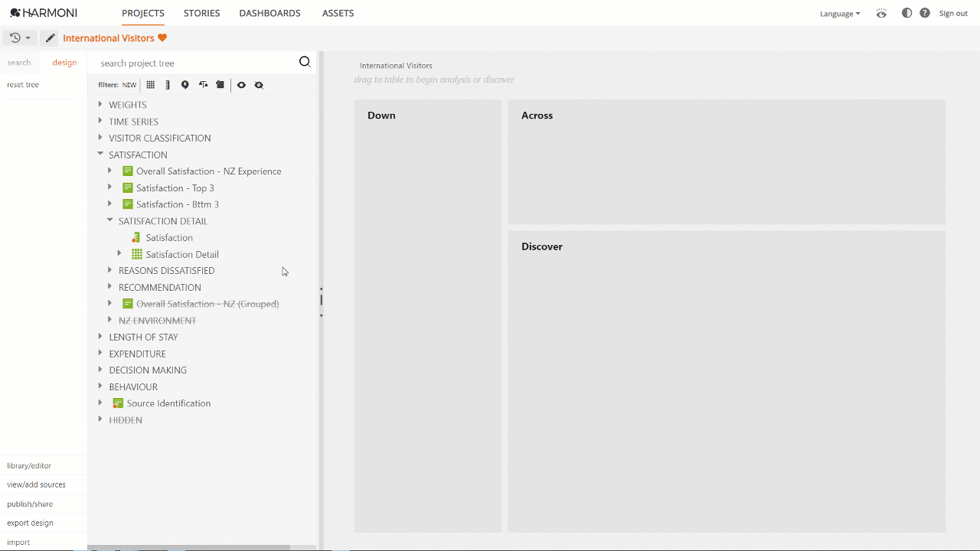Select the HIDDEN folder label
Image resolution: width=980 pixels, height=551 pixels.
point(126,420)
